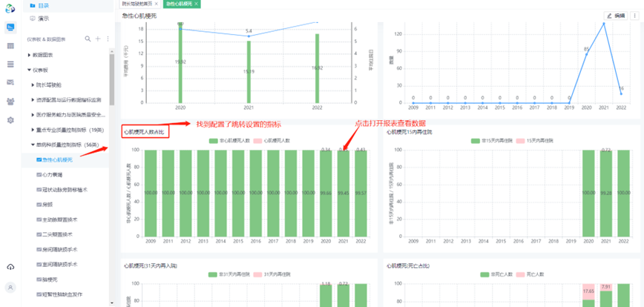Click the 2020 bar in 心肌梗死人数占比 chart

[326, 194]
